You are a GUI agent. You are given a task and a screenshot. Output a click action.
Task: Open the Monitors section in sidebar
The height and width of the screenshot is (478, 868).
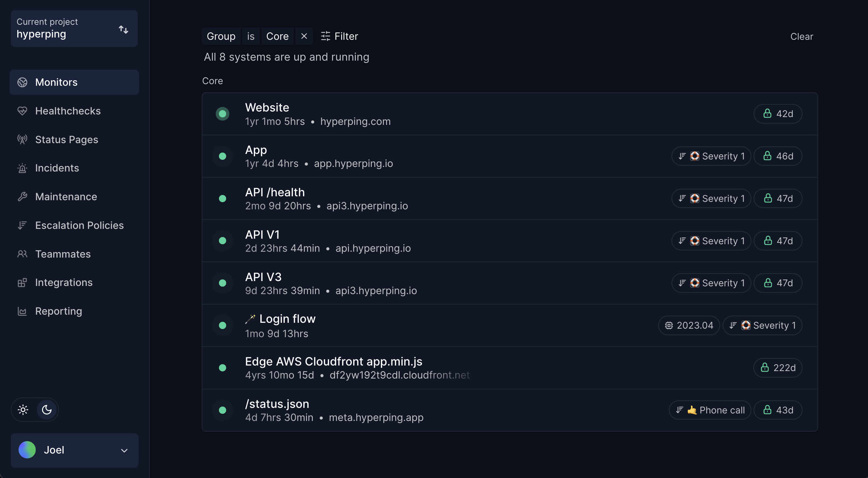point(74,82)
